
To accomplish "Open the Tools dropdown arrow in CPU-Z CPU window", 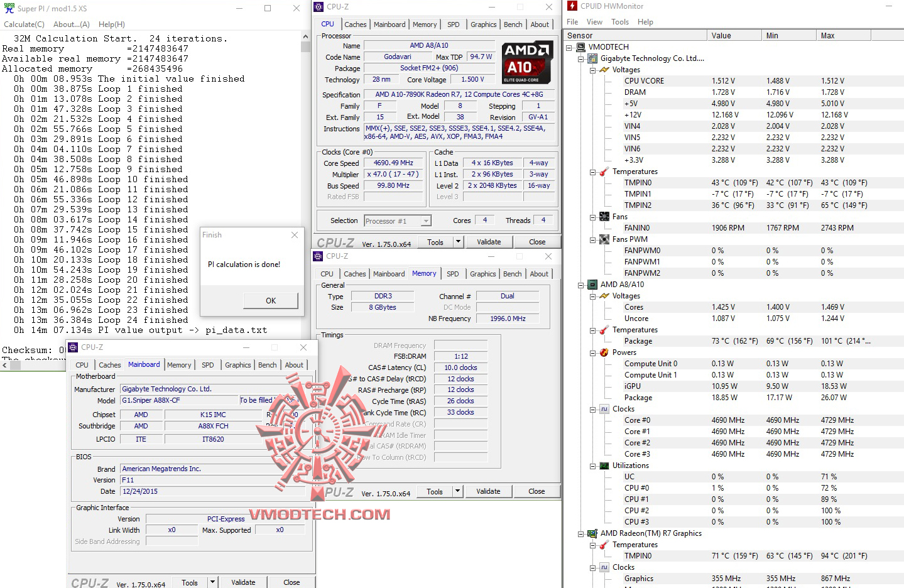I will pos(458,242).
